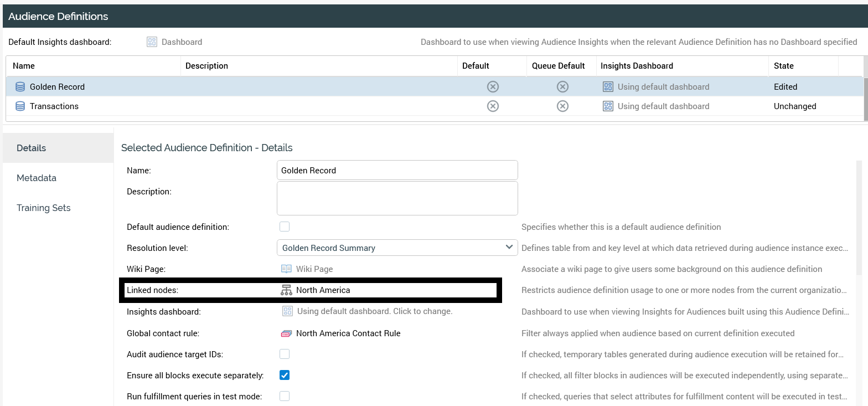Toggle Default for Golden Record row
Viewport: 868px width, 406px height.
click(493, 87)
